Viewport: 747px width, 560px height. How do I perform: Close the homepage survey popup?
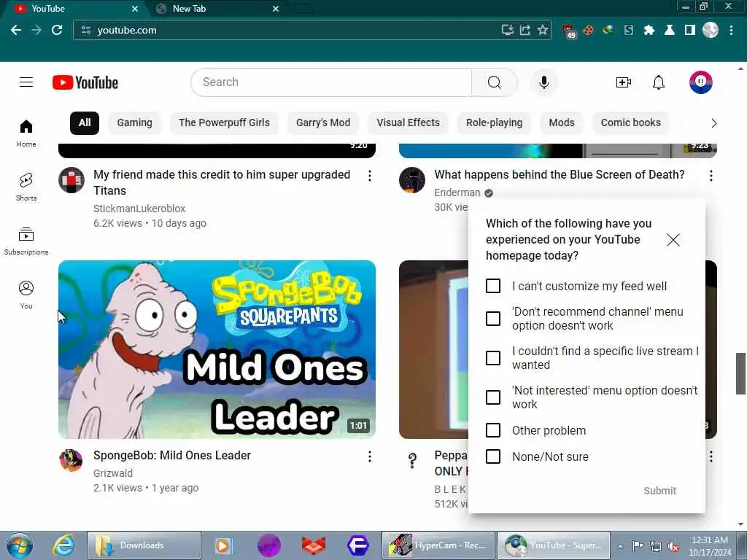673,239
